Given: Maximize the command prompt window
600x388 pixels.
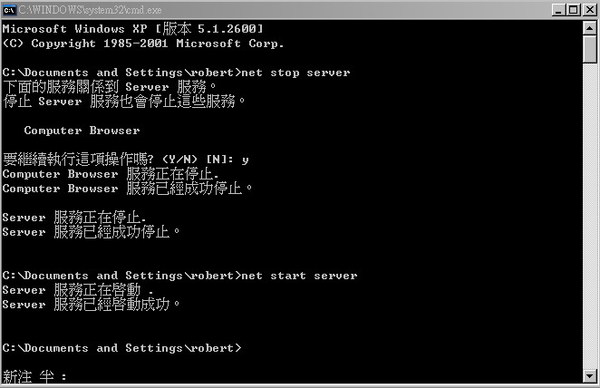Looking at the screenshot, I should tap(573, 10).
